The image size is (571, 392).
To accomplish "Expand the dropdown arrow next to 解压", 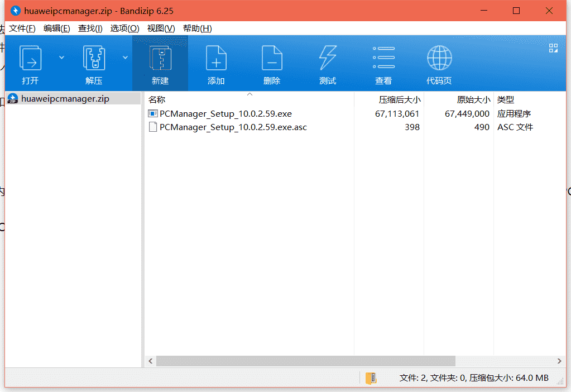I will tap(125, 58).
